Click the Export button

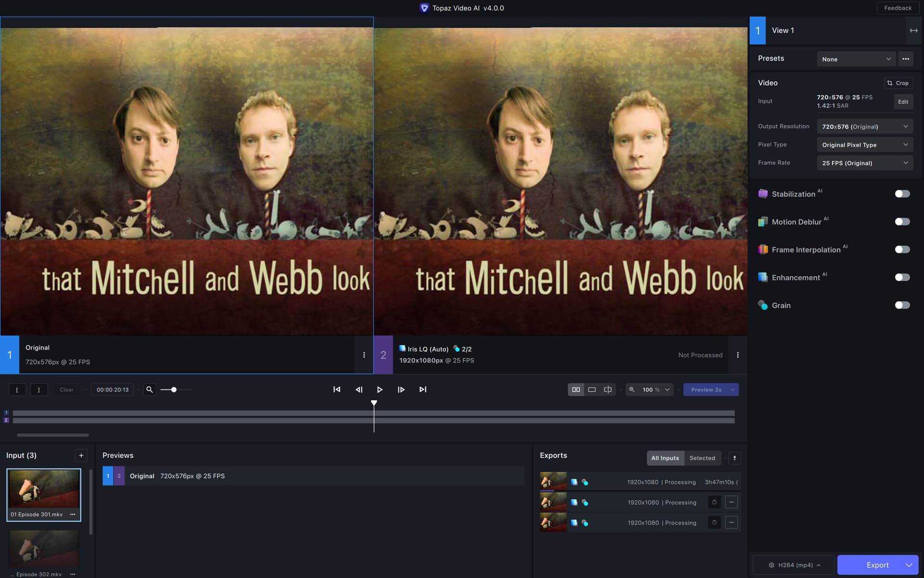coord(877,565)
